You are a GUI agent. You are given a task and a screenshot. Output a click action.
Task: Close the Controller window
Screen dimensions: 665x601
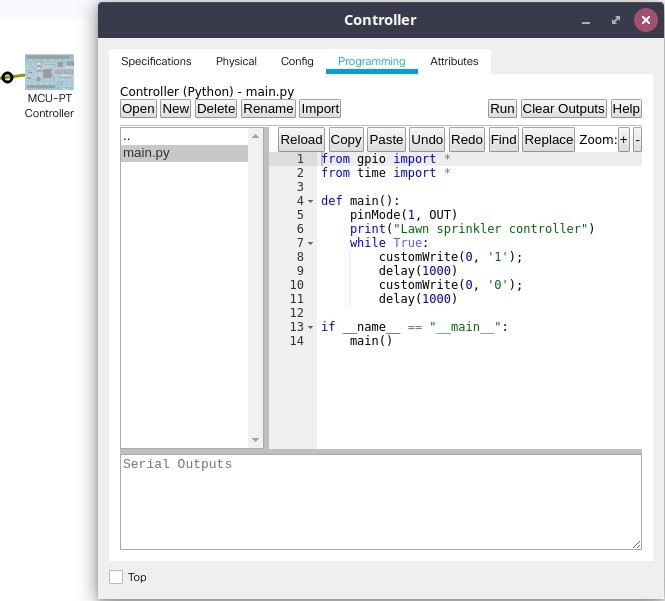click(645, 20)
